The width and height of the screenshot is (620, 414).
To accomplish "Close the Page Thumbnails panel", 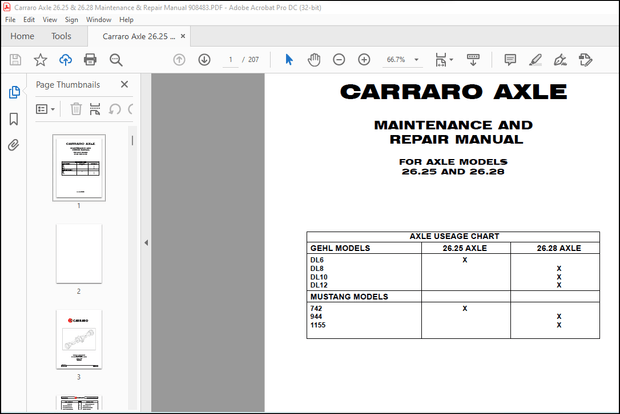I will tap(124, 84).
